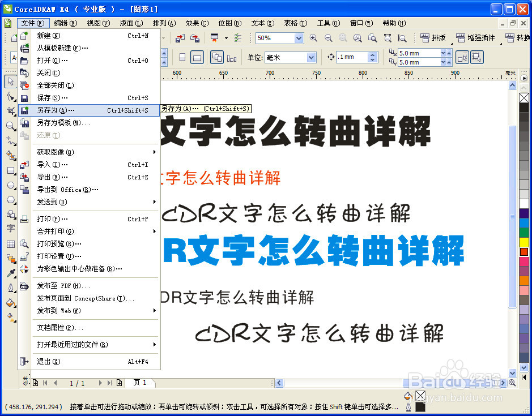Open the 效果 menu in menu bar

point(197,23)
